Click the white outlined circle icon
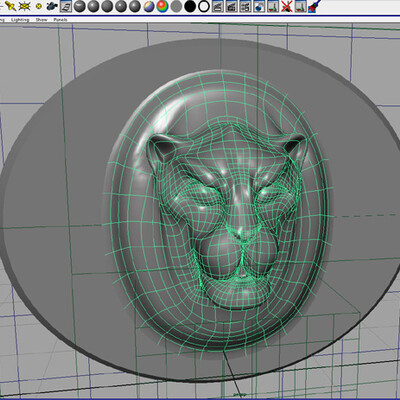This screenshot has width=400, height=400. [204, 6]
